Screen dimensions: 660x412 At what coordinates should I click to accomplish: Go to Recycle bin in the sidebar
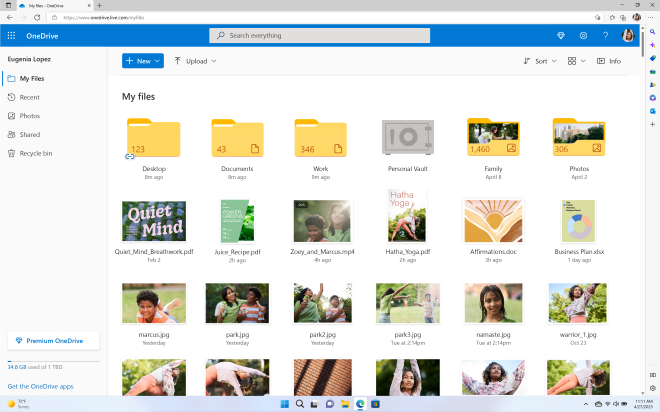click(x=54, y=153)
